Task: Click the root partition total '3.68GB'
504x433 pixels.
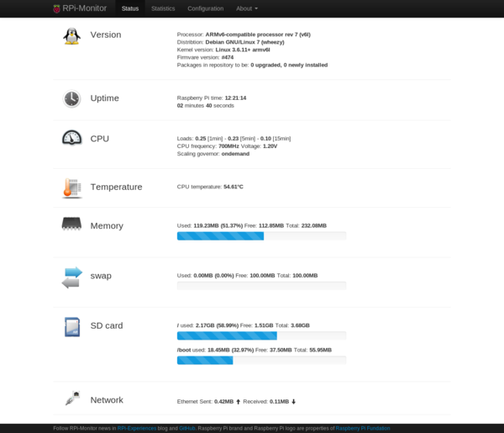Action: (x=300, y=325)
